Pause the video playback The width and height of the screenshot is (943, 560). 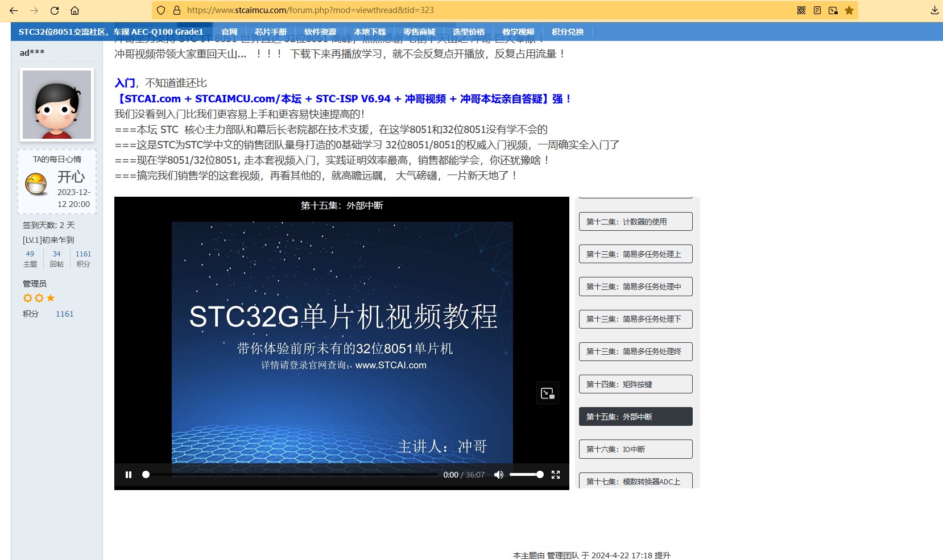129,475
